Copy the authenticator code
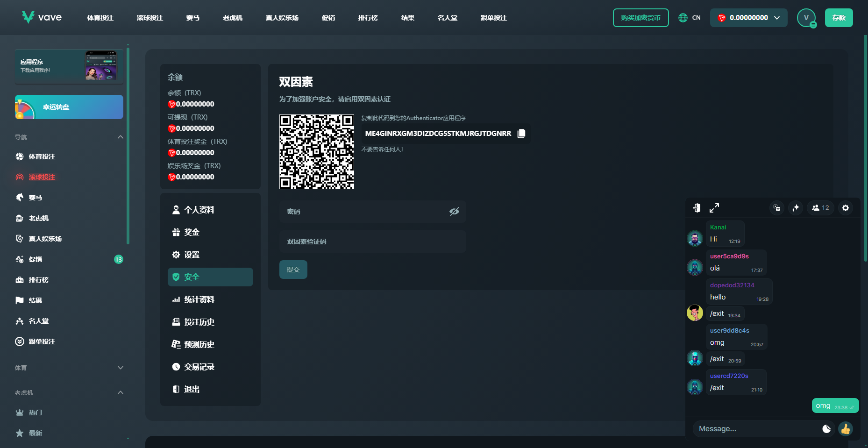Viewport: 868px width, 448px height. point(521,134)
